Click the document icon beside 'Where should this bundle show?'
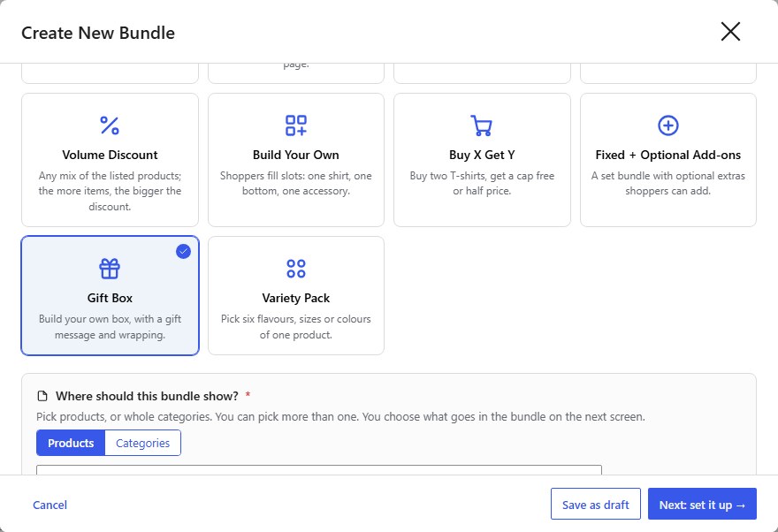The image size is (778, 532). (42, 396)
